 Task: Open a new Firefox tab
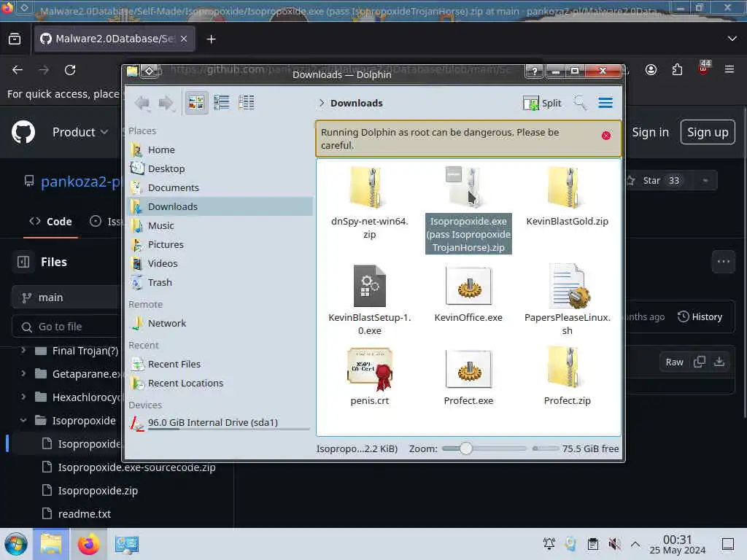click(x=211, y=39)
